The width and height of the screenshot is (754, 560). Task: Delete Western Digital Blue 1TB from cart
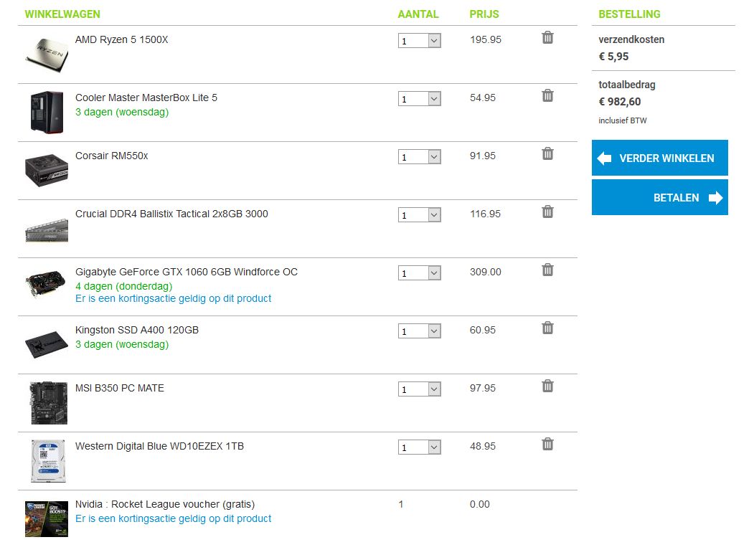pyautogui.click(x=547, y=444)
